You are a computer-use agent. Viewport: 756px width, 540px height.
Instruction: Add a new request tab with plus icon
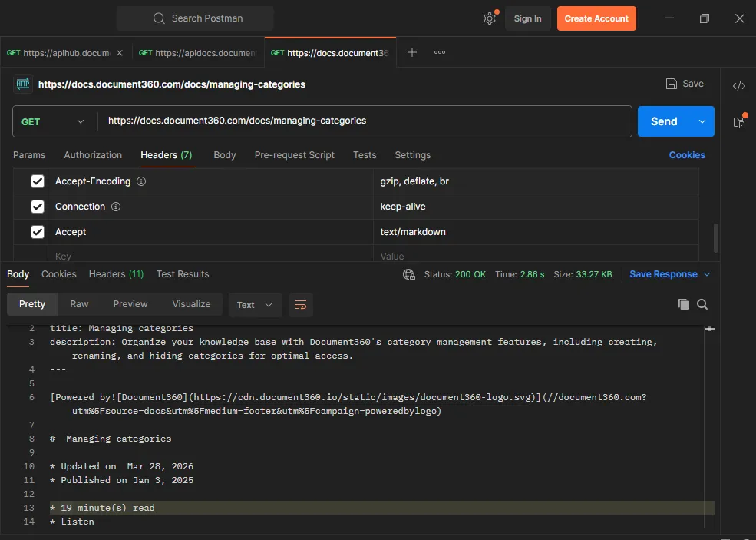pyautogui.click(x=411, y=52)
